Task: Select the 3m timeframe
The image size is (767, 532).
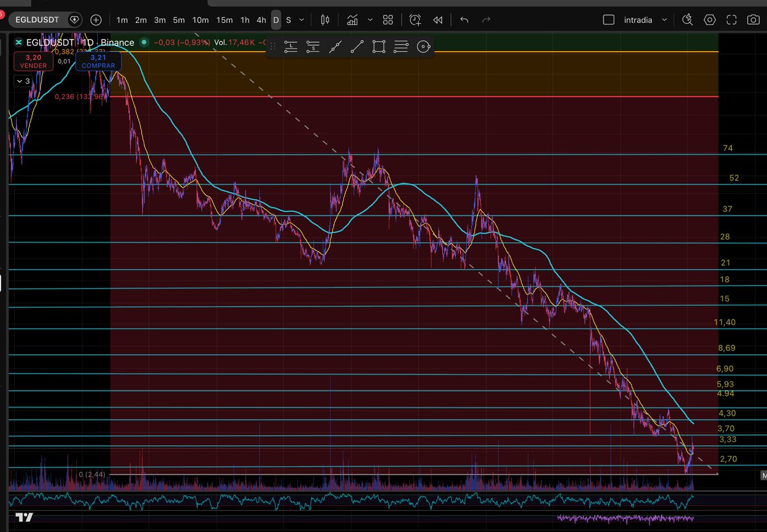Action: click(160, 20)
